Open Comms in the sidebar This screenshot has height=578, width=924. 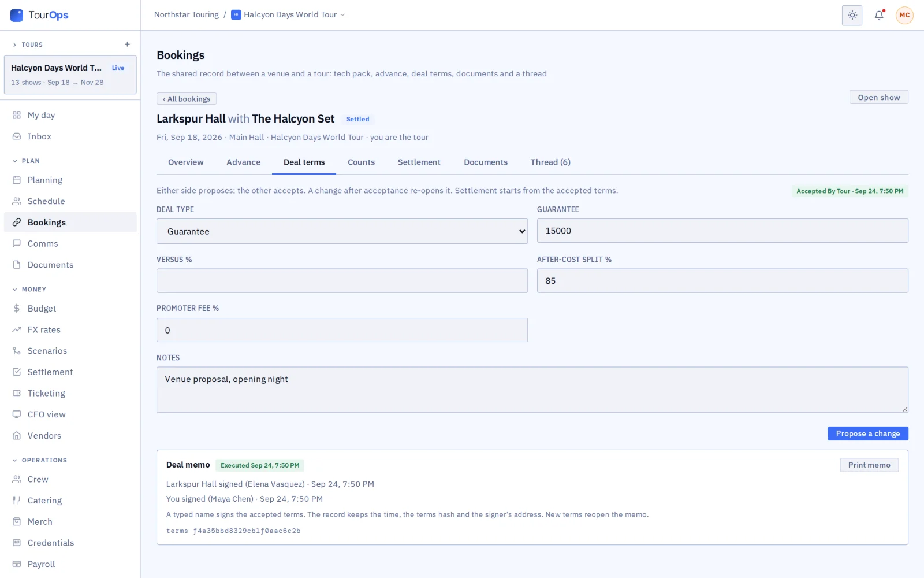click(70, 244)
